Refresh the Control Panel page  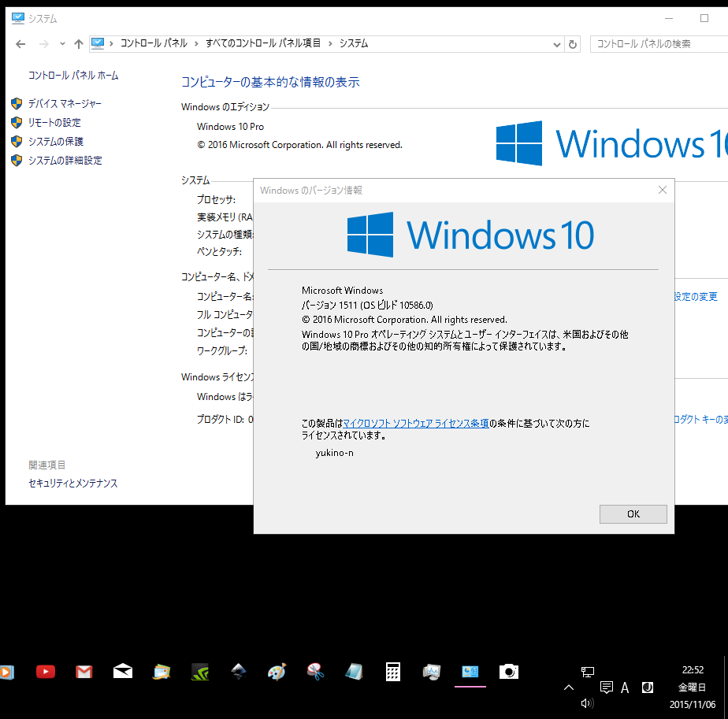(x=573, y=45)
